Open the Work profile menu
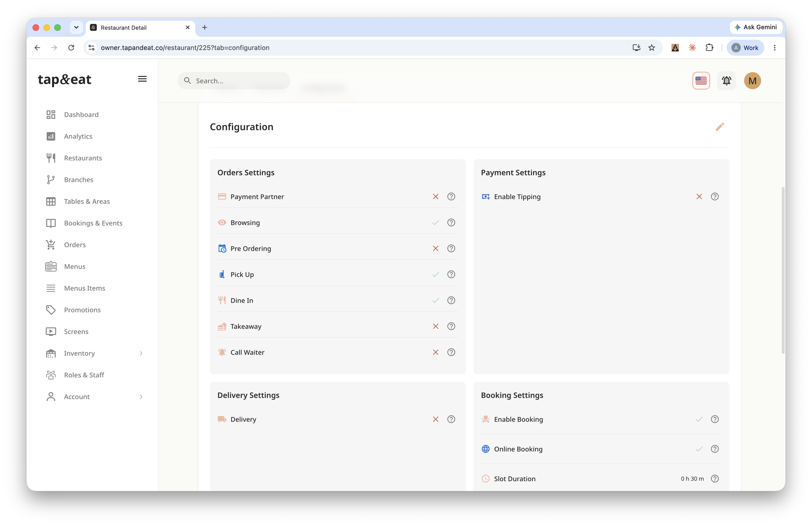 (x=745, y=48)
